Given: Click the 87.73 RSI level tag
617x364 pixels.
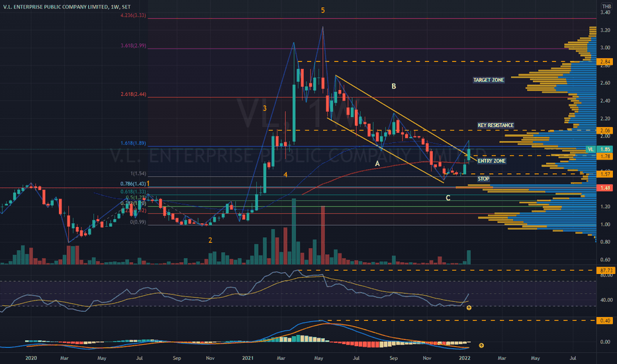Looking at the screenshot, I should (606, 270).
